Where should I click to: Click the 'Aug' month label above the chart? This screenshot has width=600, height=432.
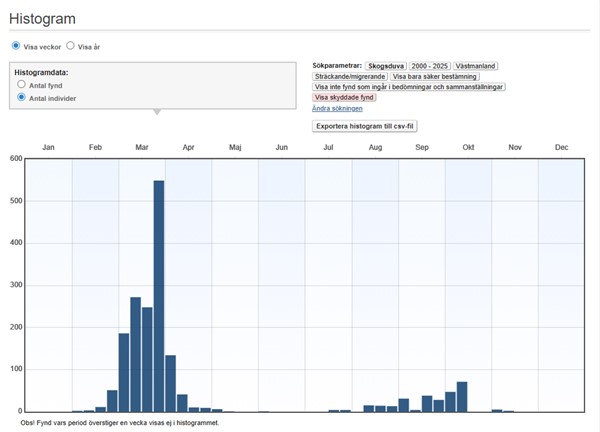point(375,147)
